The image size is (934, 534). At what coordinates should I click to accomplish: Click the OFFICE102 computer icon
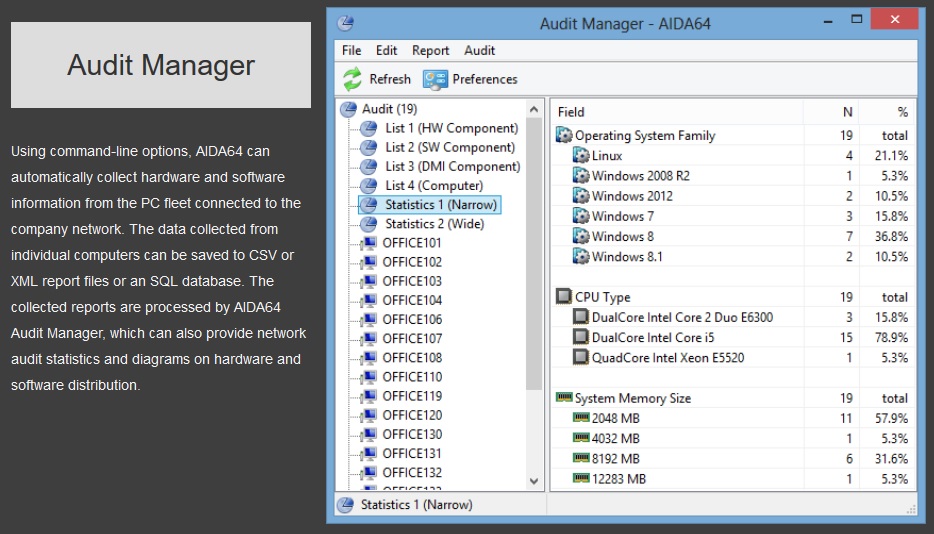(x=369, y=262)
